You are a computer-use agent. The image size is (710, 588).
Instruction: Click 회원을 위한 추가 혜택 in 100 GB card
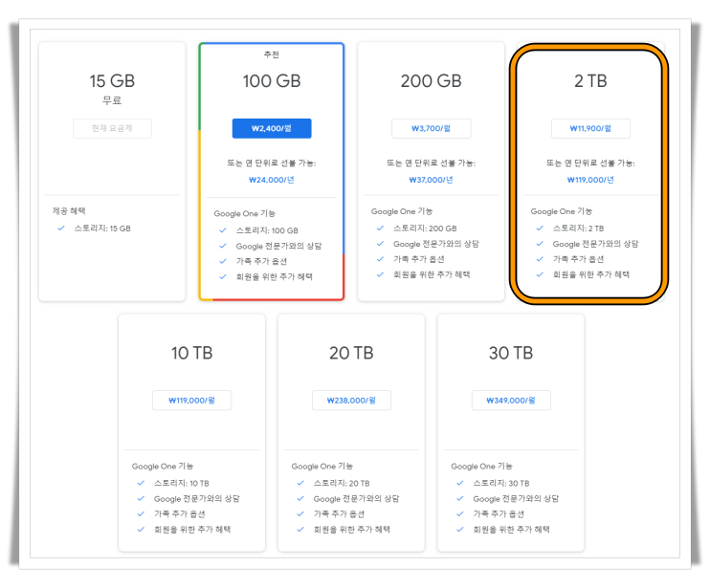(274, 277)
